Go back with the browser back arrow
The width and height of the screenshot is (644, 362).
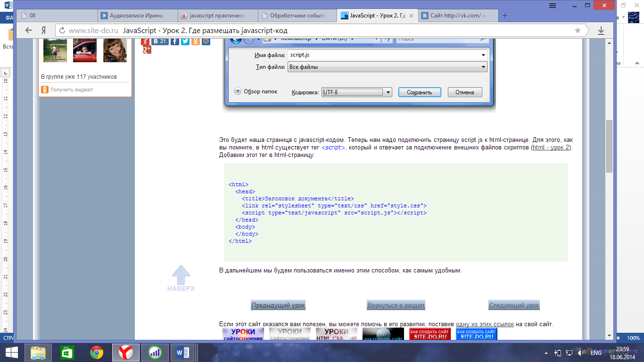point(29,30)
